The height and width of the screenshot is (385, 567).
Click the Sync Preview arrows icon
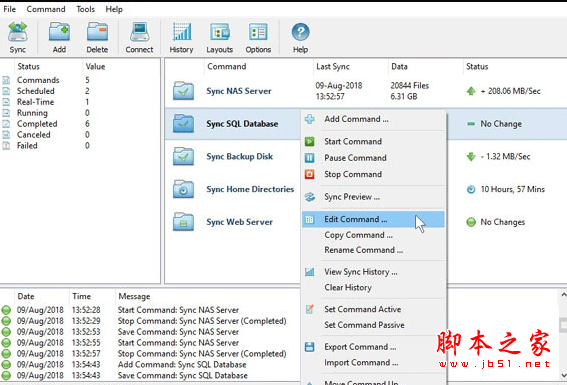(310, 197)
